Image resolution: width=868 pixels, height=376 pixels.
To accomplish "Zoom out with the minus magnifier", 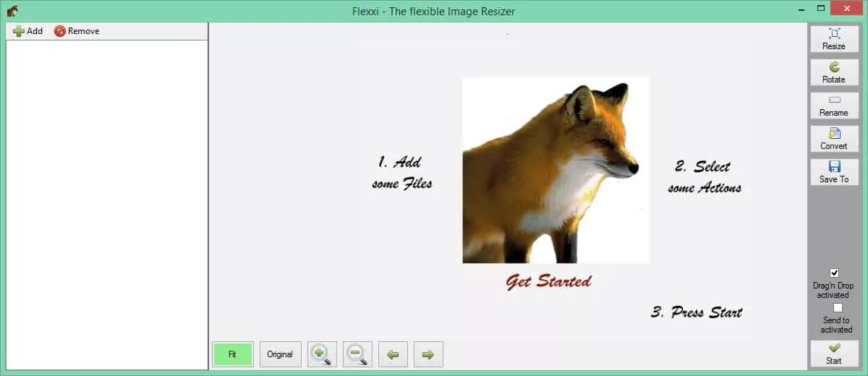I will 357,354.
